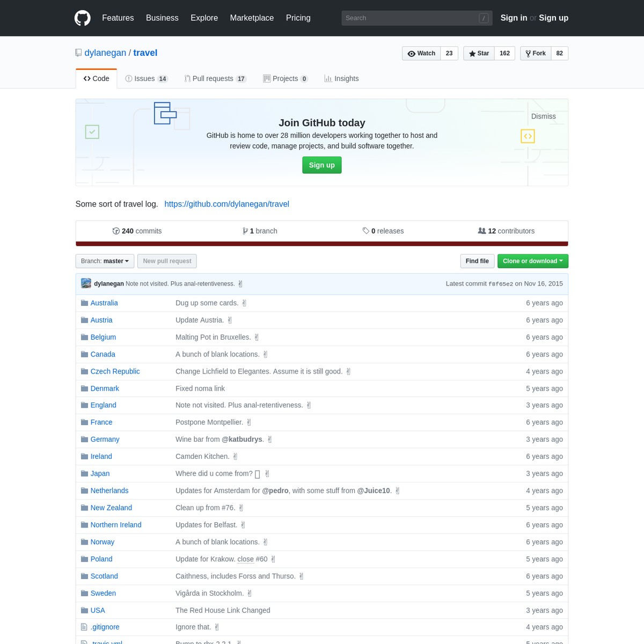Click the USA folder icon
This screenshot has width=644, height=644.
(x=84, y=610)
